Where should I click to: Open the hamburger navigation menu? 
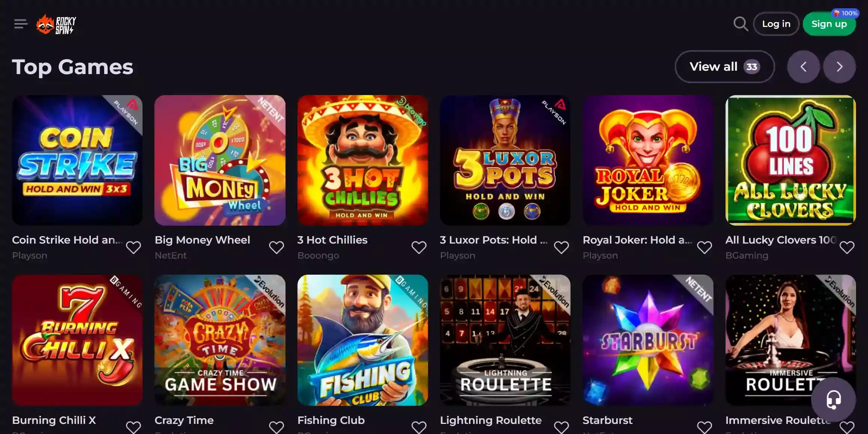(21, 24)
